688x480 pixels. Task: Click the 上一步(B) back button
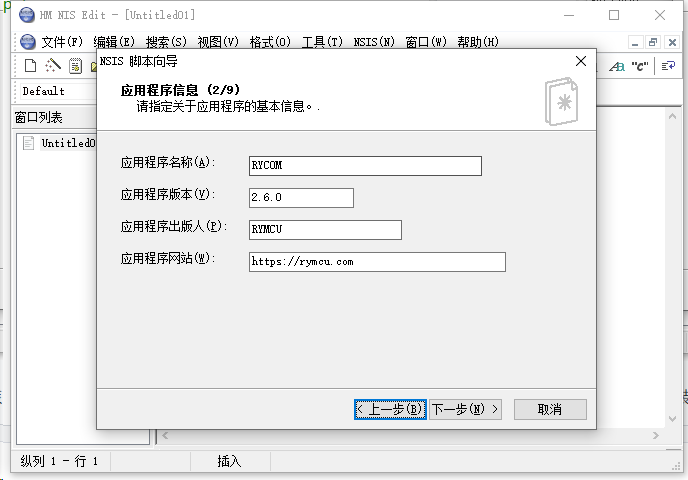coord(390,409)
